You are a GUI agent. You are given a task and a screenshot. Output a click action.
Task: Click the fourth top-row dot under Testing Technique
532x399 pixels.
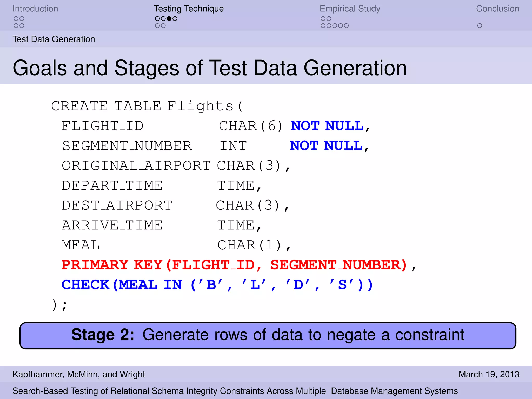pyautogui.click(x=175, y=19)
